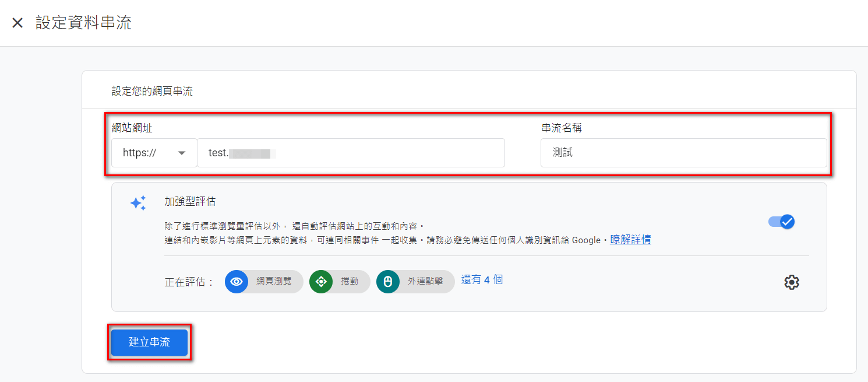The width and height of the screenshot is (868, 382).
Task: Open the 瞭解詳情 link
Action: [630, 240]
